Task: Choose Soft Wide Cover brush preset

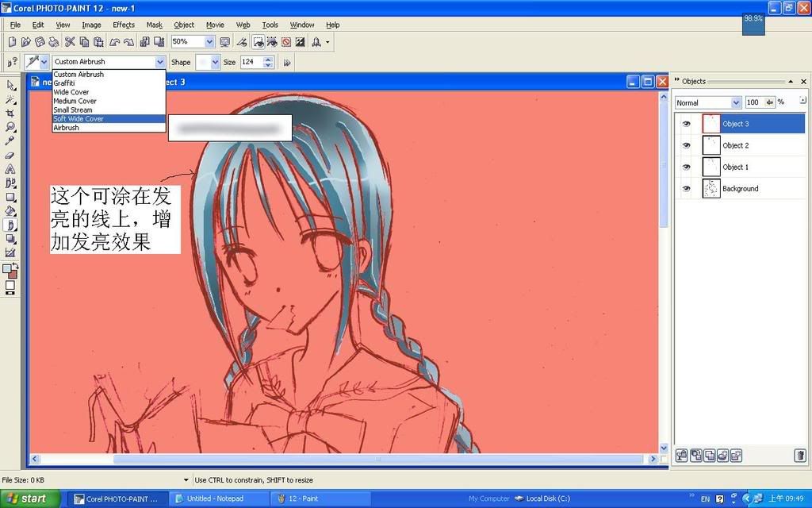Action: pyautogui.click(x=109, y=119)
